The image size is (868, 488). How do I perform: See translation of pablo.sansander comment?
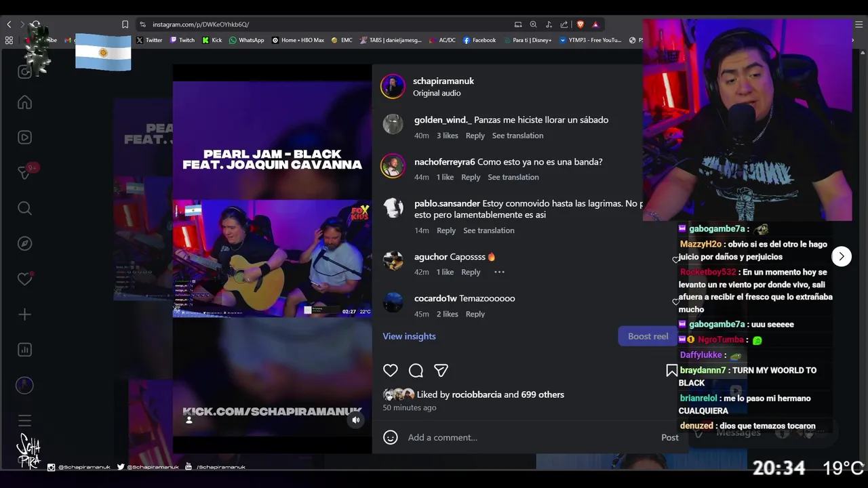(x=489, y=230)
